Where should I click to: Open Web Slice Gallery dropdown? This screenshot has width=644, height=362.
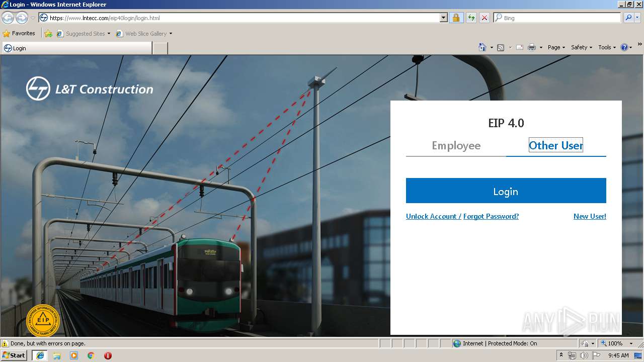click(144, 34)
